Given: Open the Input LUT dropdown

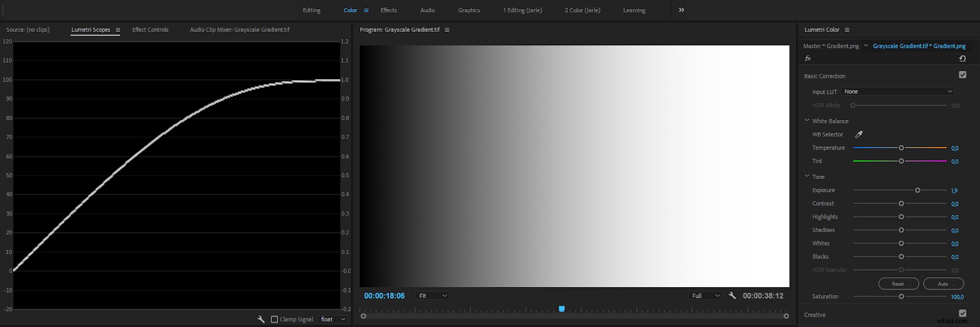Looking at the screenshot, I should pos(898,92).
